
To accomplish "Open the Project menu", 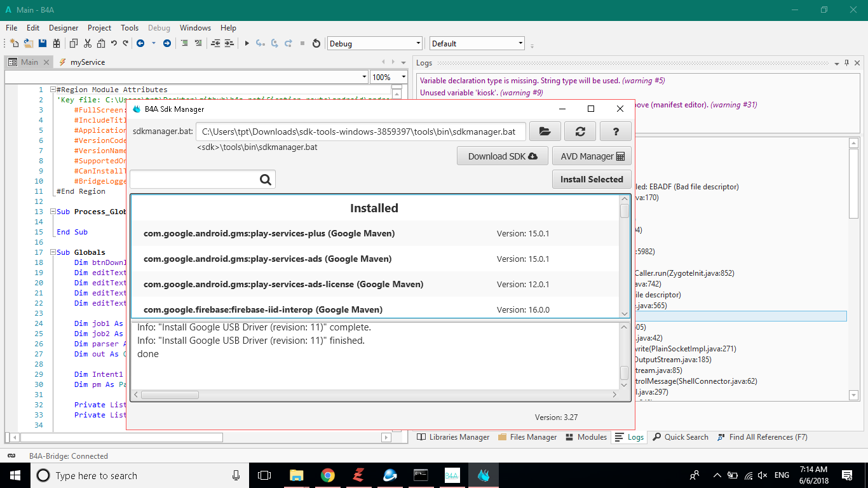I will point(99,28).
